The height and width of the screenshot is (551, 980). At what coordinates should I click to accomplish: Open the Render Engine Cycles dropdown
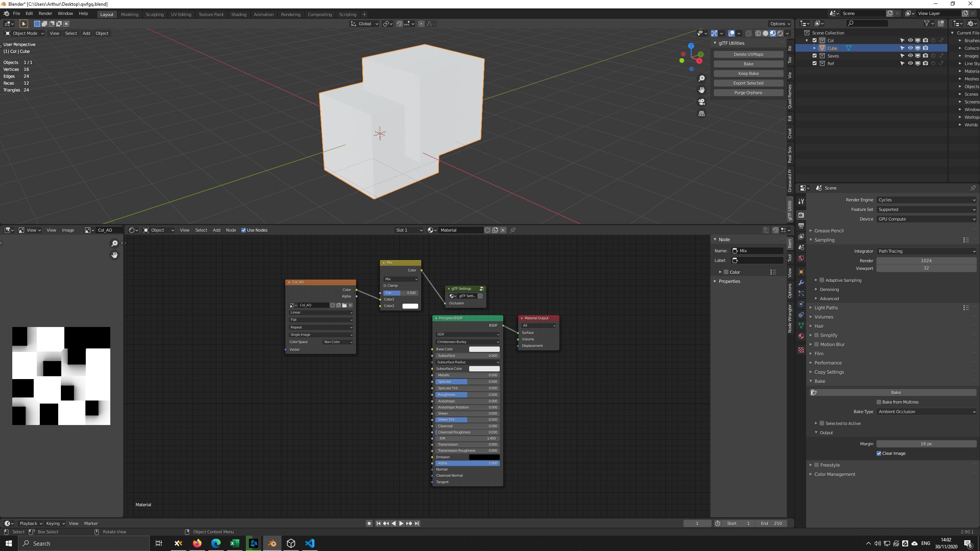click(926, 200)
